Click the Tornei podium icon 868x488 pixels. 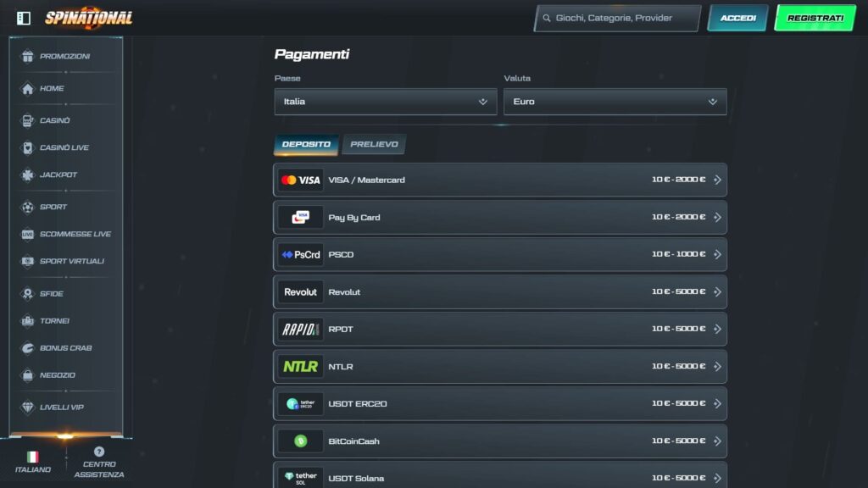point(27,321)
